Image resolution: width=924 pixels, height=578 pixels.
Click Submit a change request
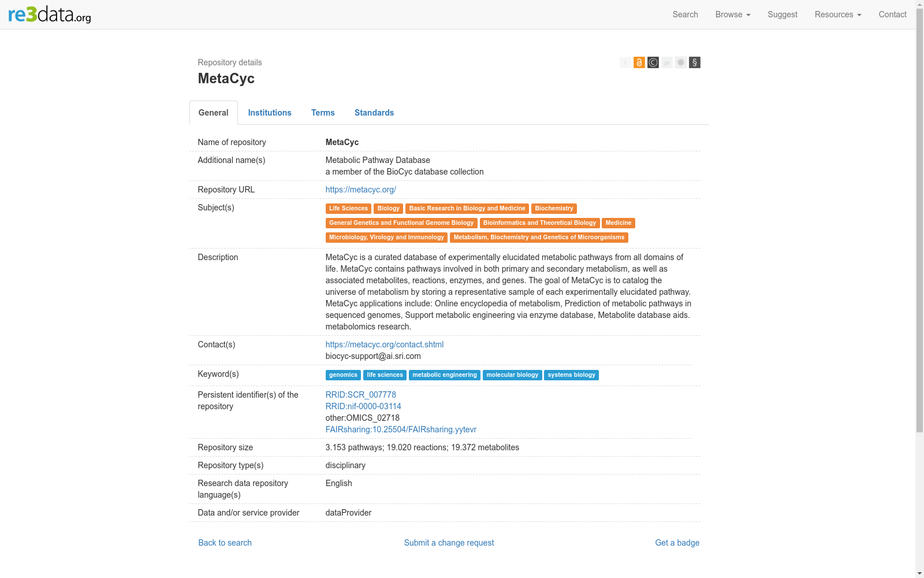(449, 543)
